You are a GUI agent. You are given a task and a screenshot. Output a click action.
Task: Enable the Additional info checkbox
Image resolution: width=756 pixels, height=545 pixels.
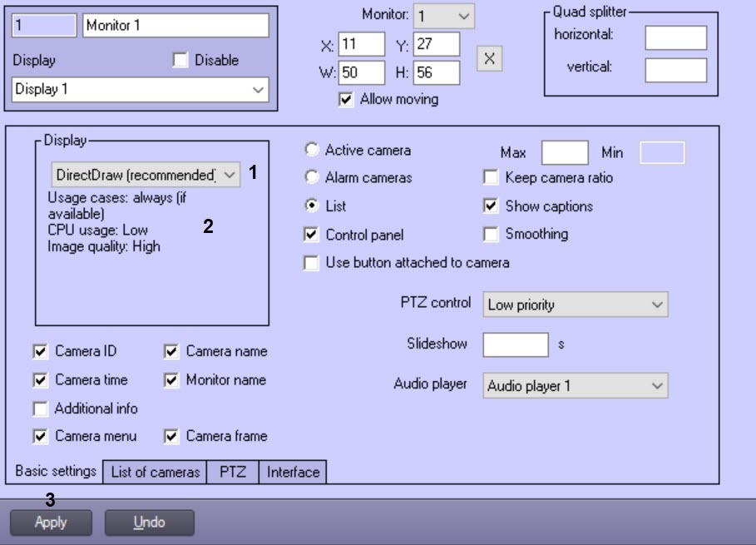41,409
